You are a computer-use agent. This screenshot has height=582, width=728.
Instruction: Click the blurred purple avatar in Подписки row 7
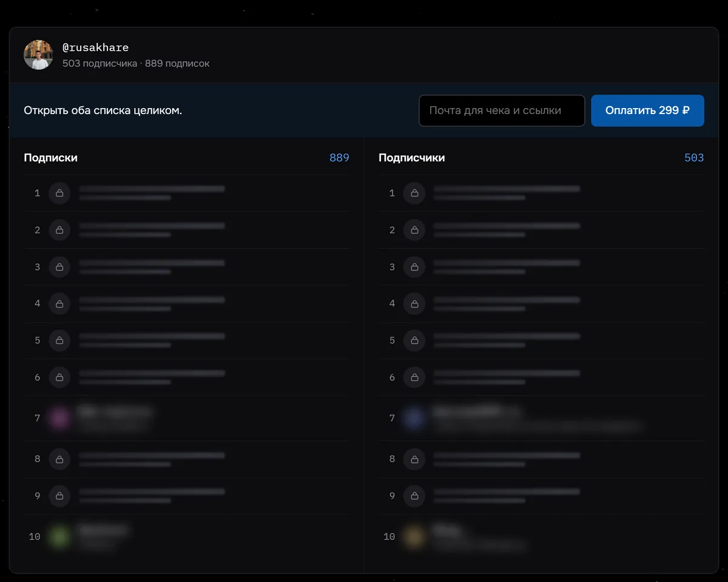click(x=59, y=418)
